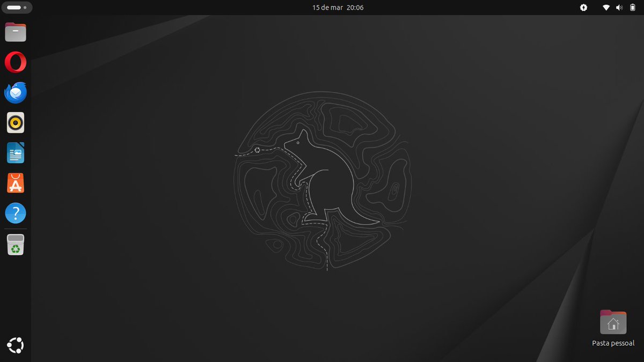The width and height of the screenshot is (644, 362).
Task: Click the software updates indicator
Action: 583,7
